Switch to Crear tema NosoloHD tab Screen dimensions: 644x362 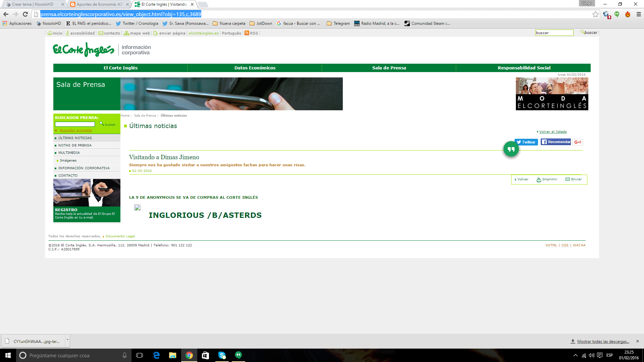pyautogui.click(x=33, y=4)
